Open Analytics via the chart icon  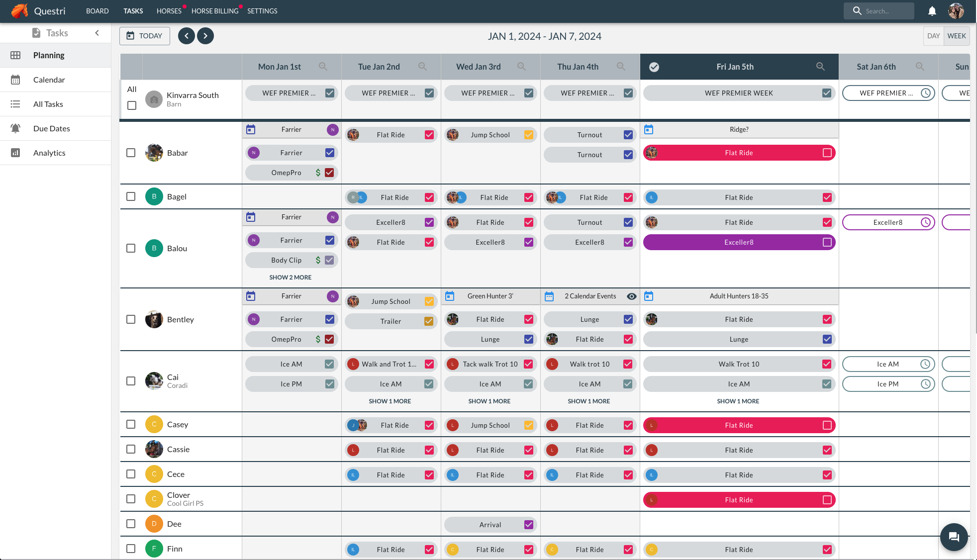tap(15, 153)
